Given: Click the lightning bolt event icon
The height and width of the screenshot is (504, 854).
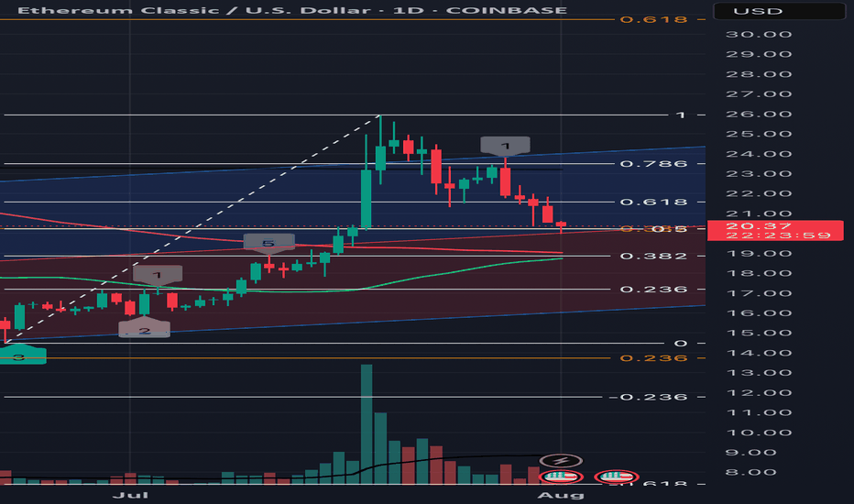Looking at the screenshot, I should pyautogui.click(x=562, y=460).
